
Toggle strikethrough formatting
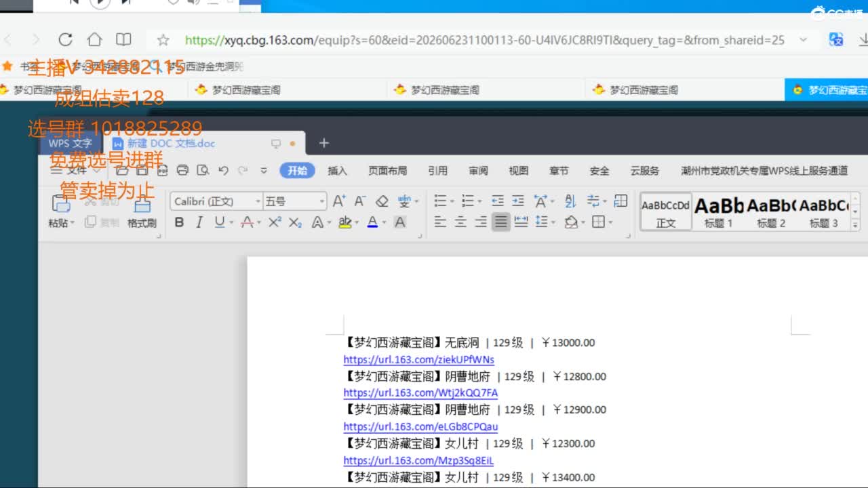click(246, 222)
